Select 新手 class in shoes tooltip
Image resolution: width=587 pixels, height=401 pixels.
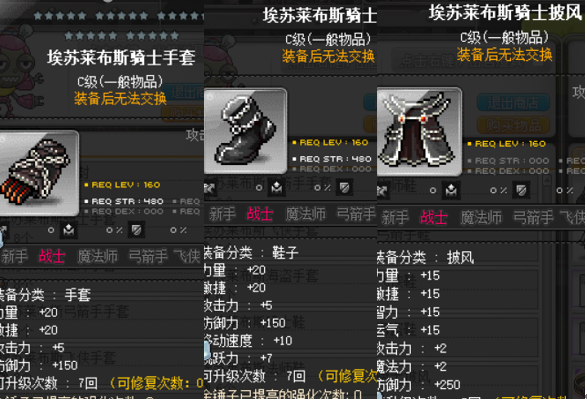(222, 214)
